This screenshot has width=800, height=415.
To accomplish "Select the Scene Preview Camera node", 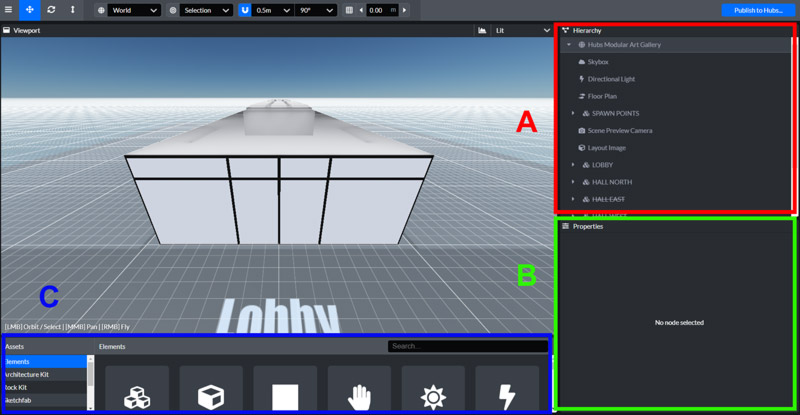I will tap(620, 131).
